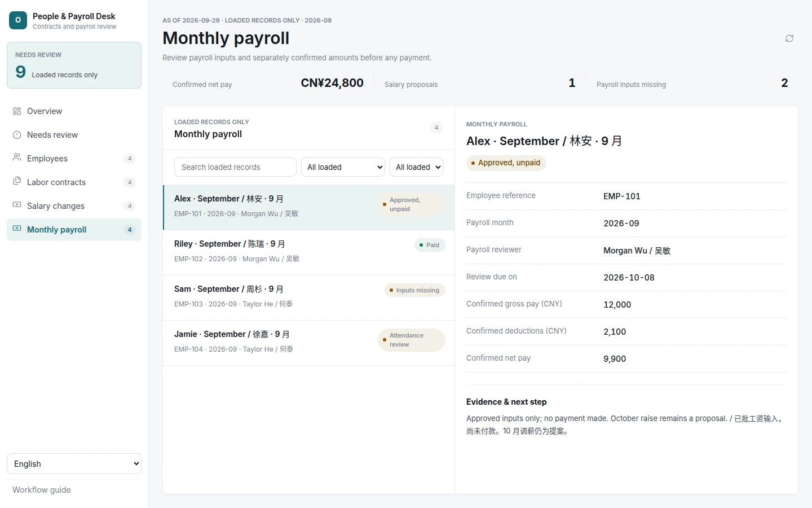Click the EMP-101 employee reference value

[x=622, y=196]
